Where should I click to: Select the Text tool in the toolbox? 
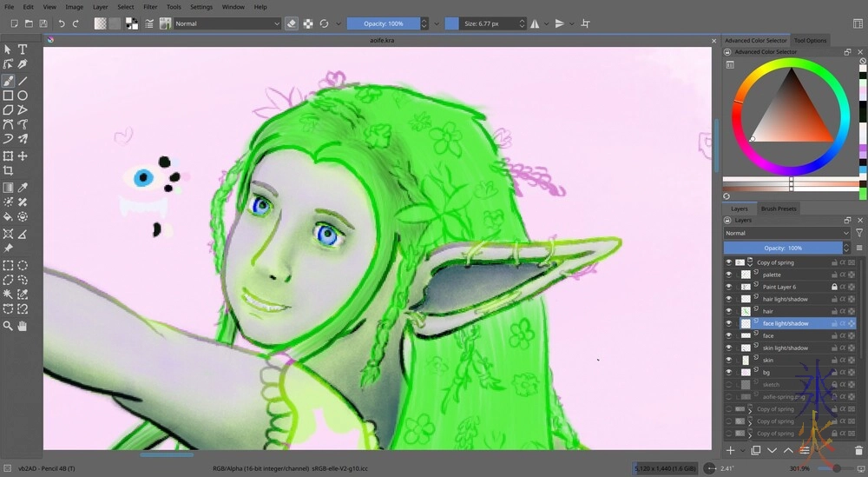[23, 50]
